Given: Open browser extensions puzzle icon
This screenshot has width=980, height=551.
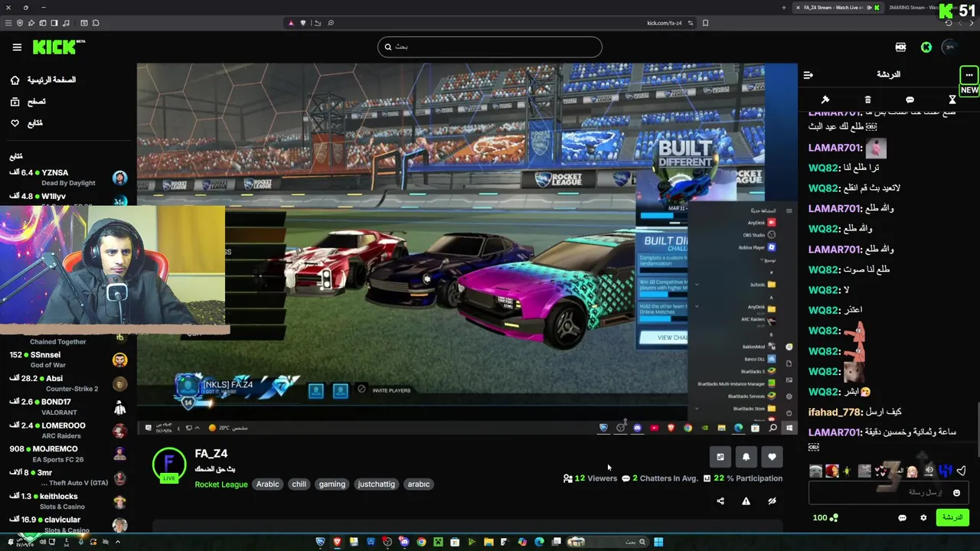Looking at the screenshot, I should 95,23.
